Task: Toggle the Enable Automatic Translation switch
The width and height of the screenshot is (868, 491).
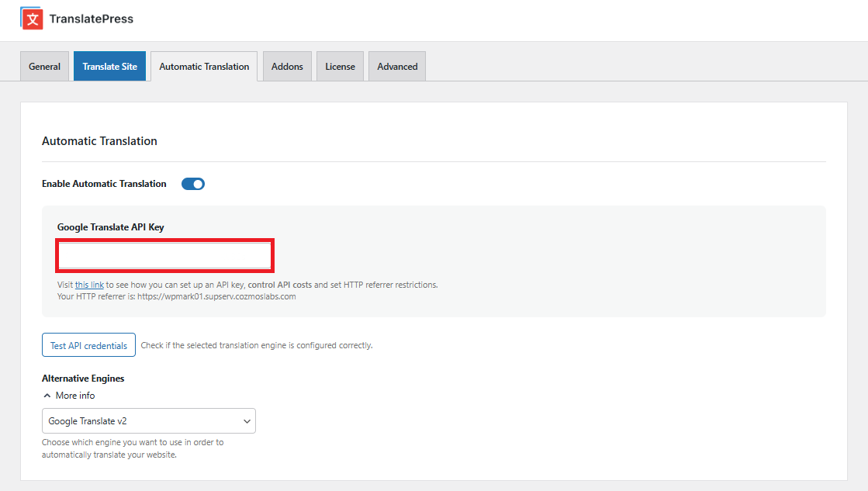Action: 192,184
